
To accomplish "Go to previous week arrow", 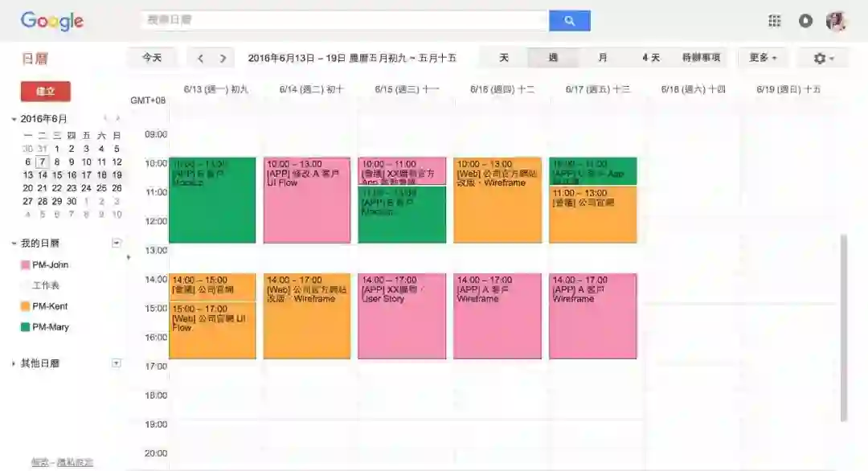I will (x=200, y=58).
